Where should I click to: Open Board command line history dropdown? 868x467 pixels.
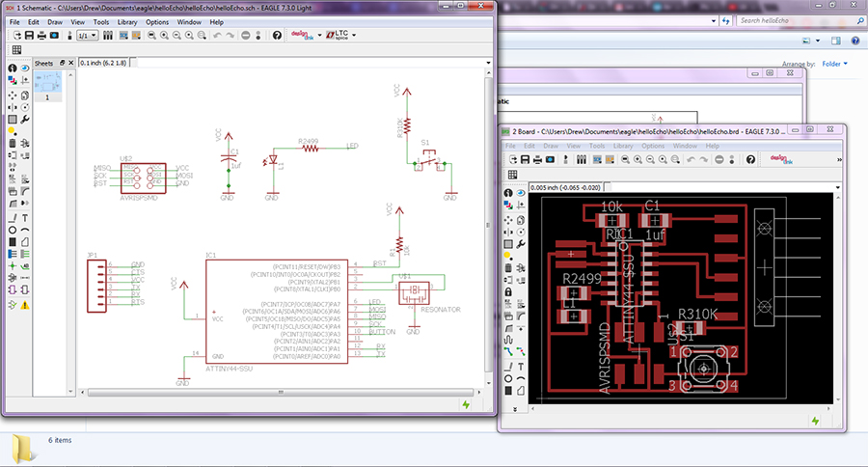pyautogui.click(x=837, y=187)
